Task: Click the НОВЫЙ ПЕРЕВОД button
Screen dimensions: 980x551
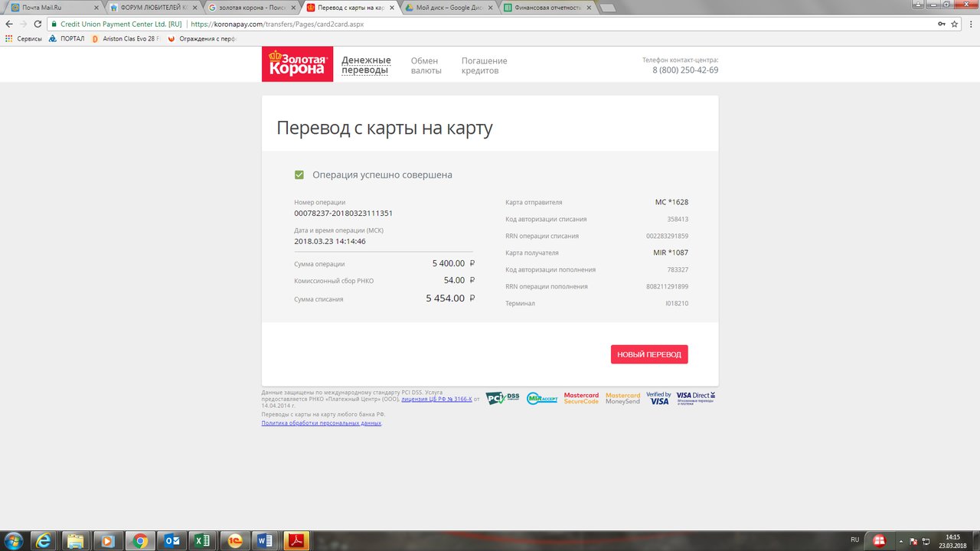Action: (x=649, y=354)
